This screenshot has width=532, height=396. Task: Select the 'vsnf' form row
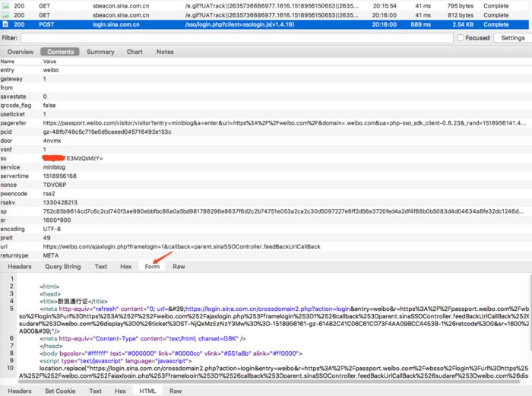[266, 149]
